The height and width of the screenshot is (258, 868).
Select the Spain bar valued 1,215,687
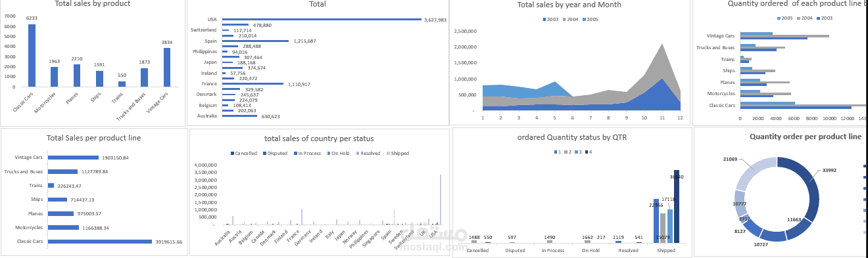point(255,41)
